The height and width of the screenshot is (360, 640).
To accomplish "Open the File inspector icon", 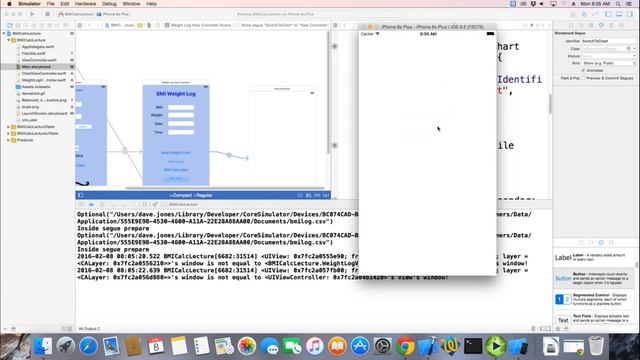I will (571, 25).
